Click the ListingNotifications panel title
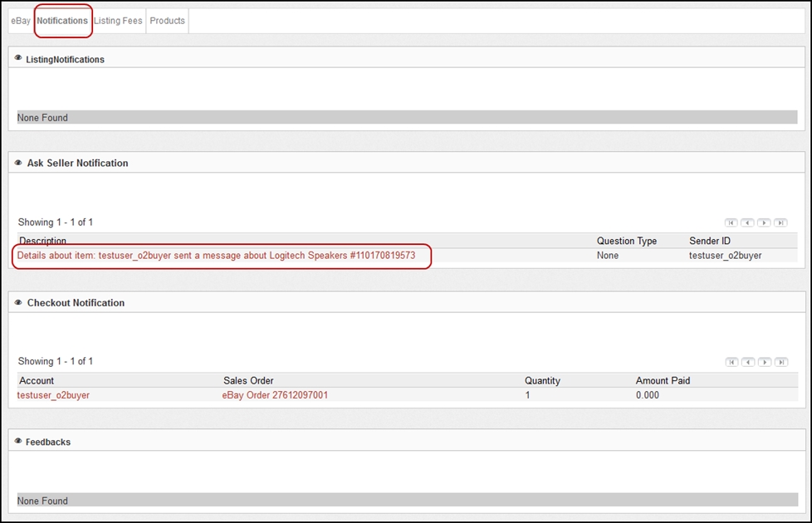The image size is (812, 523). [66, 60]
